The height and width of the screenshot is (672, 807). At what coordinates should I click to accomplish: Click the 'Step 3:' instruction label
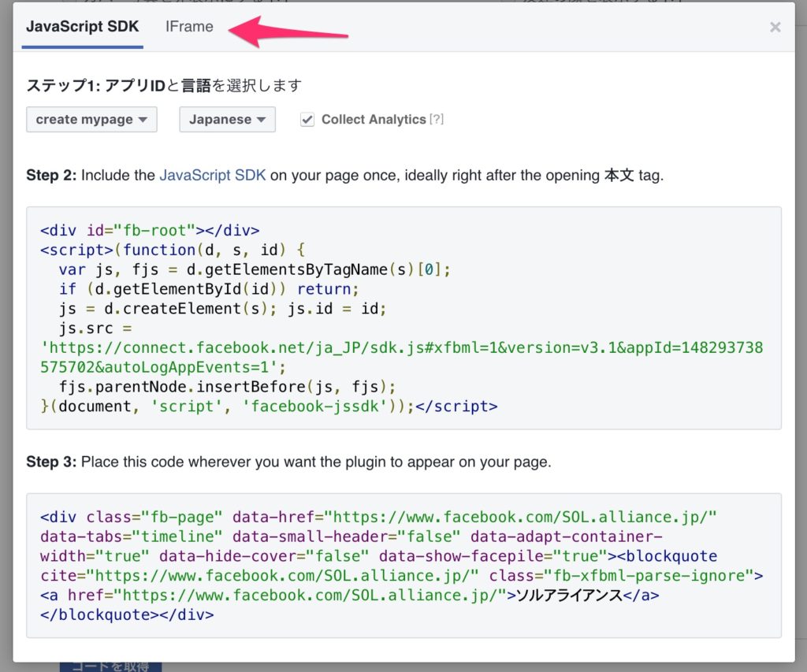tap(51, 462)
